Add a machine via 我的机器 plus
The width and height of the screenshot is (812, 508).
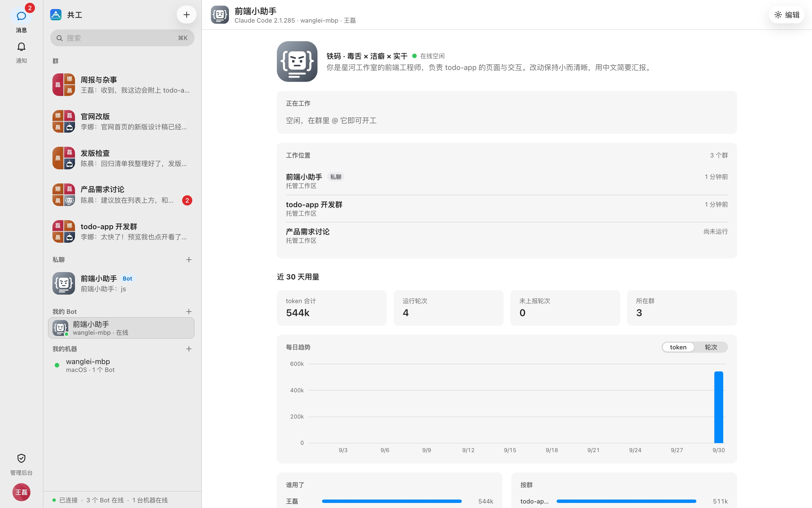(189, 349)
